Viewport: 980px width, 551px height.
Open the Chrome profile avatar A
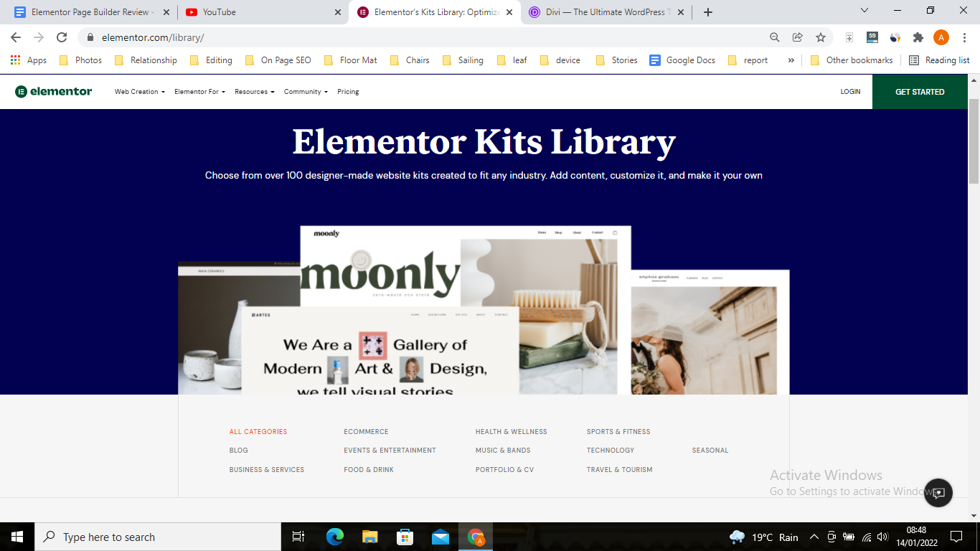(x=941, y=37)
